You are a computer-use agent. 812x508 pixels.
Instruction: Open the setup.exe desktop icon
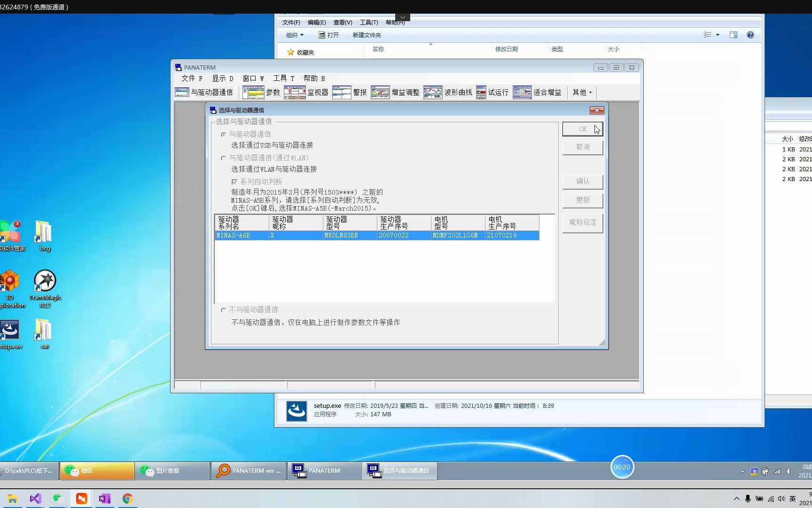[x=10, y=334]
